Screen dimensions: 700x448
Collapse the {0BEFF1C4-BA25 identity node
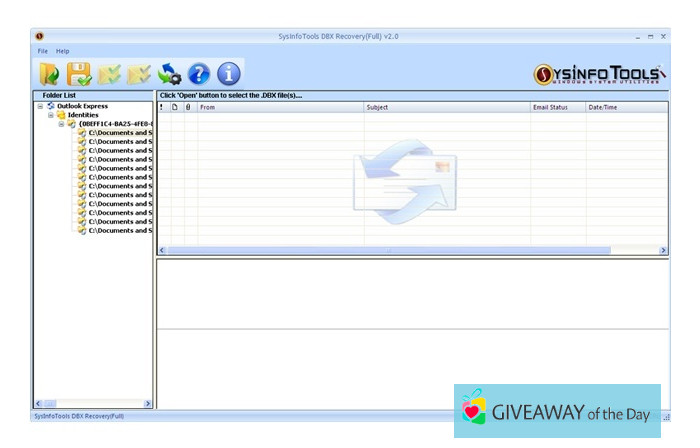tap(61, 124)
